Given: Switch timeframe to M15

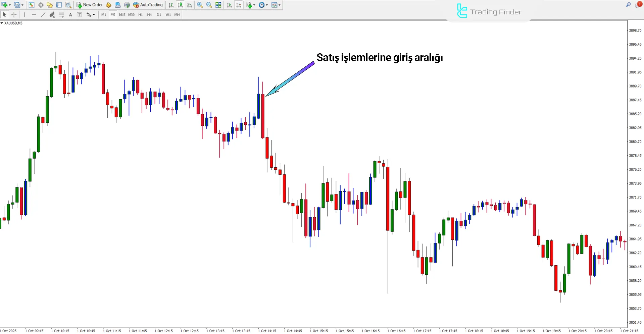Looking at the screenshot, I should [122, 14].
